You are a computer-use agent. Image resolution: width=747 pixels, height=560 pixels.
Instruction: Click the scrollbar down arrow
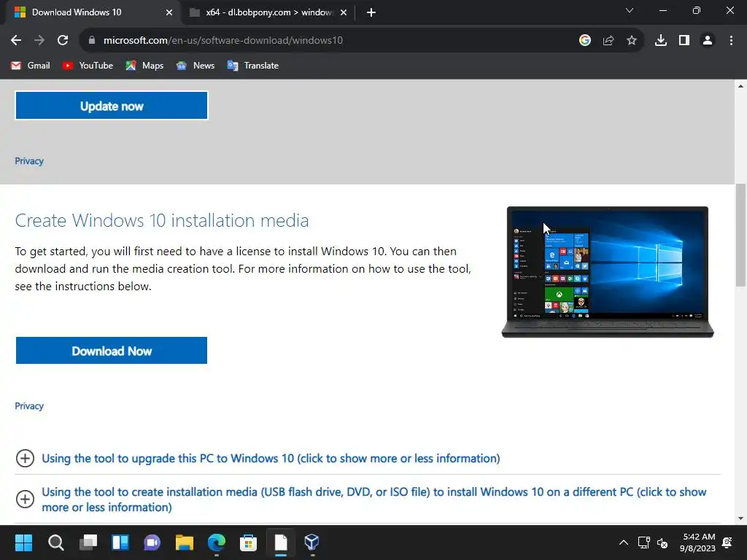tap(740, 518)
